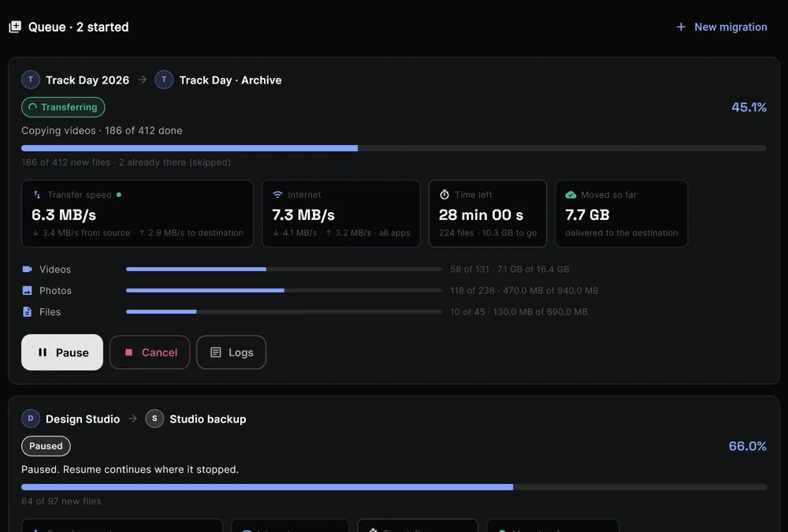
Task: Click '10 of 45 · 130.0 MB of 690.0 MB'
Action: coord(519,312)
